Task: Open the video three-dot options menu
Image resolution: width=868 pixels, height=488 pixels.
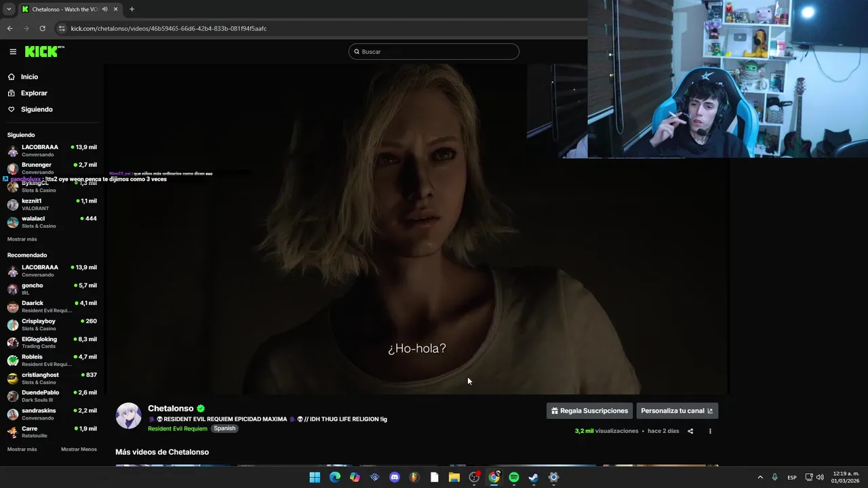Action: (x=710, y=431)
